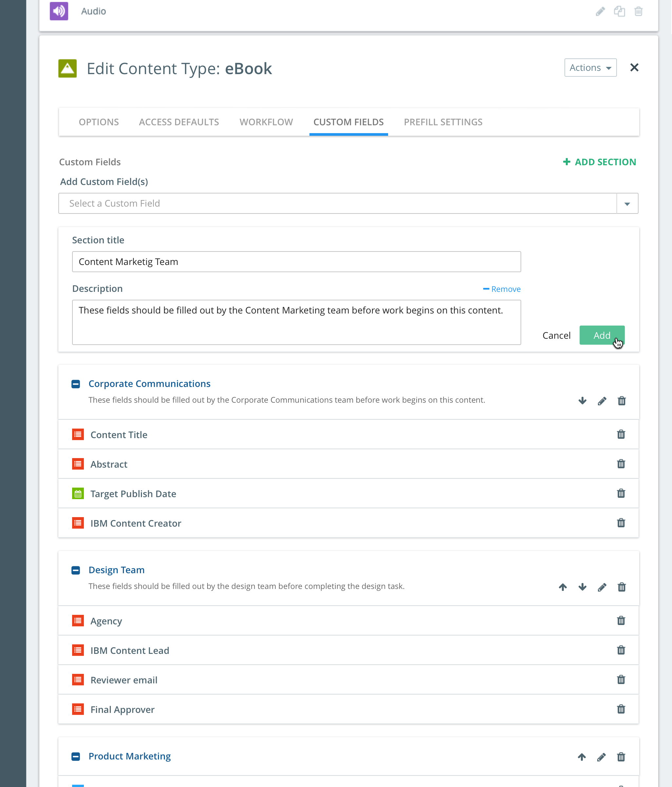Edit the Product Marketing section

pos(601,757)
